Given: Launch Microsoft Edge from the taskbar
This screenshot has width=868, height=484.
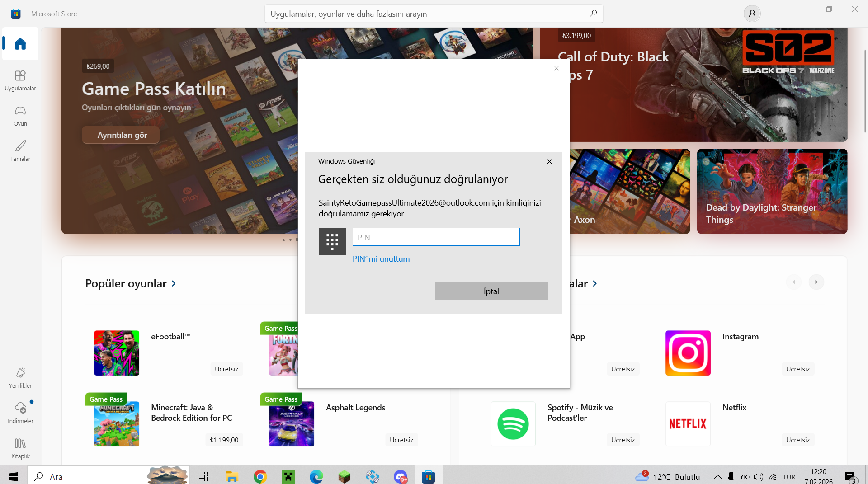Looking at the screenshot, I should (x=316, y=477).
